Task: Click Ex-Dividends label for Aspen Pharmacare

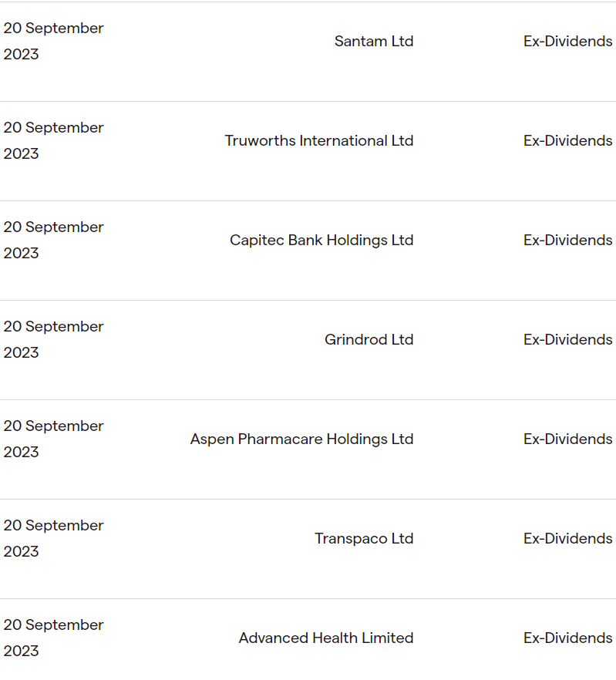Action: (x=568, y=439)
